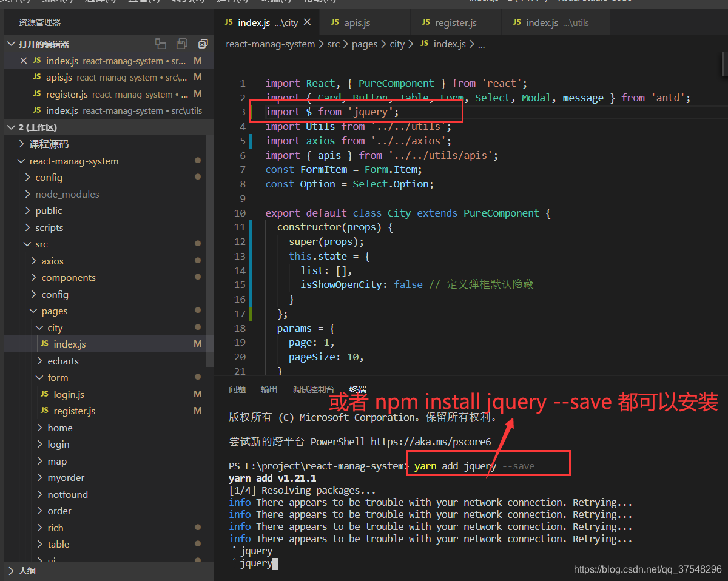Viewport: 728px width, 581px height.
Task: Expand the components folder
Action: (x=34, y=278)
